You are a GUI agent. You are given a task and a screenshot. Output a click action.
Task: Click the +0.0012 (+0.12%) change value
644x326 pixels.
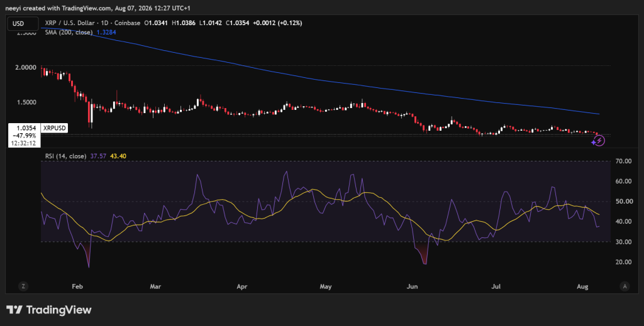(x=277, y=23)
